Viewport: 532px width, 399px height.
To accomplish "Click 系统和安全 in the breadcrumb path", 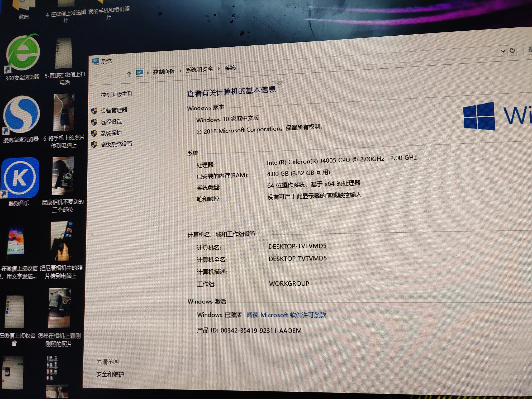I will click(199, 69).
